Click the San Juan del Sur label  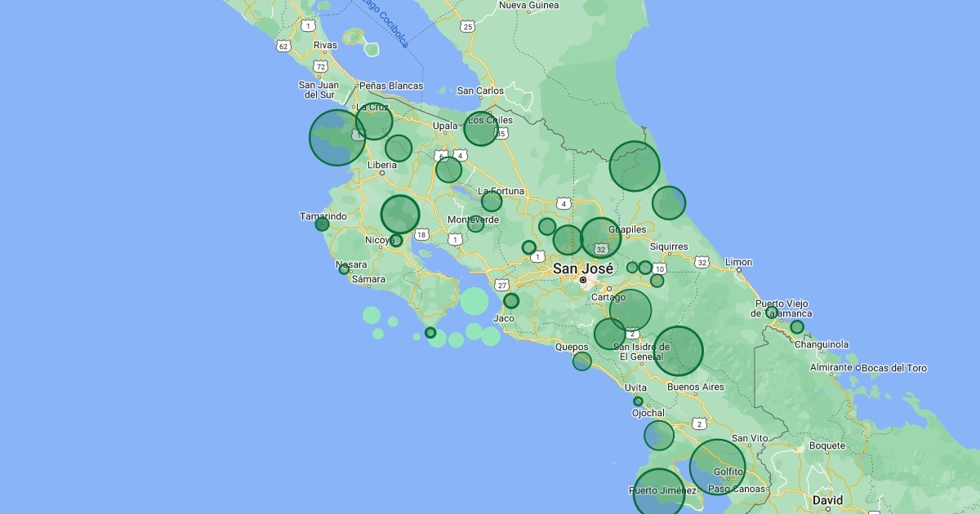pyautogui.click(x=321, y=90)
